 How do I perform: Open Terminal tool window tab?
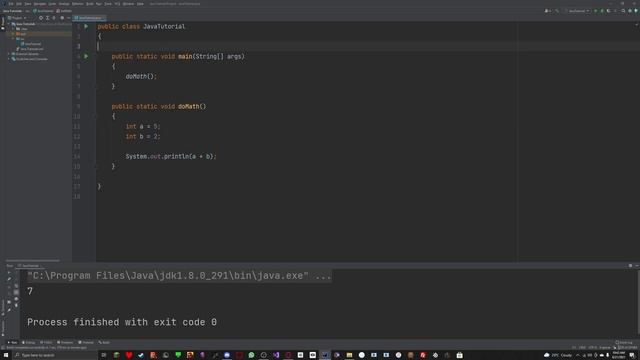[x=86, y=342]
